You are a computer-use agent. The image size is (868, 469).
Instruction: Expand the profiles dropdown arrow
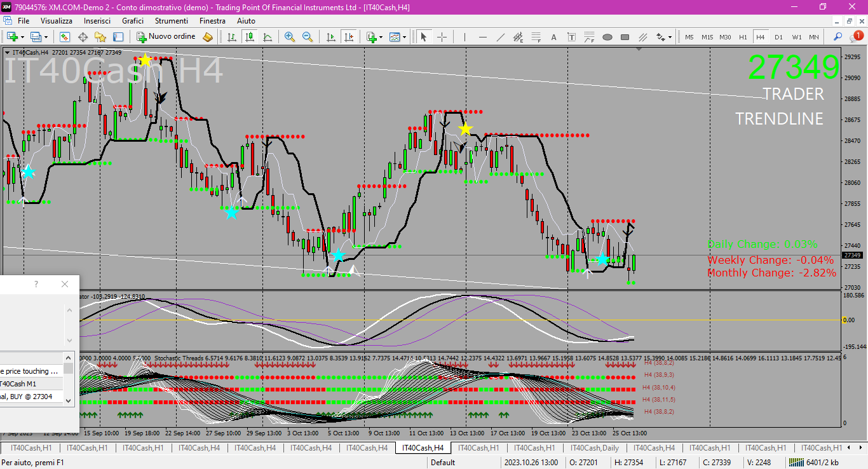[46, 37]
